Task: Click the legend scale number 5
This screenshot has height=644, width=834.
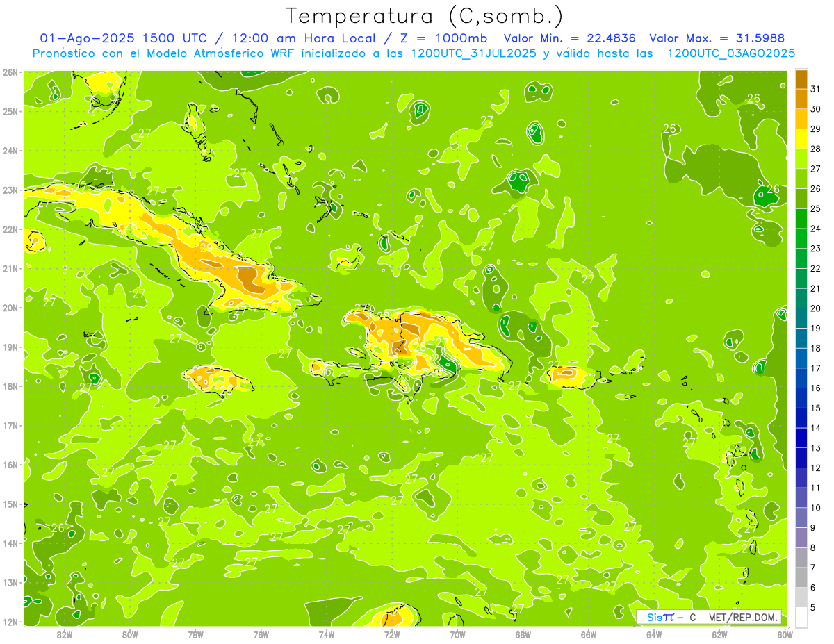Action: pos(814,607)
